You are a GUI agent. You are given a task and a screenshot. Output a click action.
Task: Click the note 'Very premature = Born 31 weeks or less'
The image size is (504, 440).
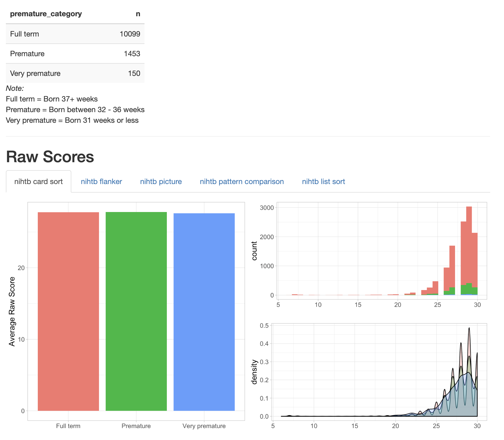72,120
